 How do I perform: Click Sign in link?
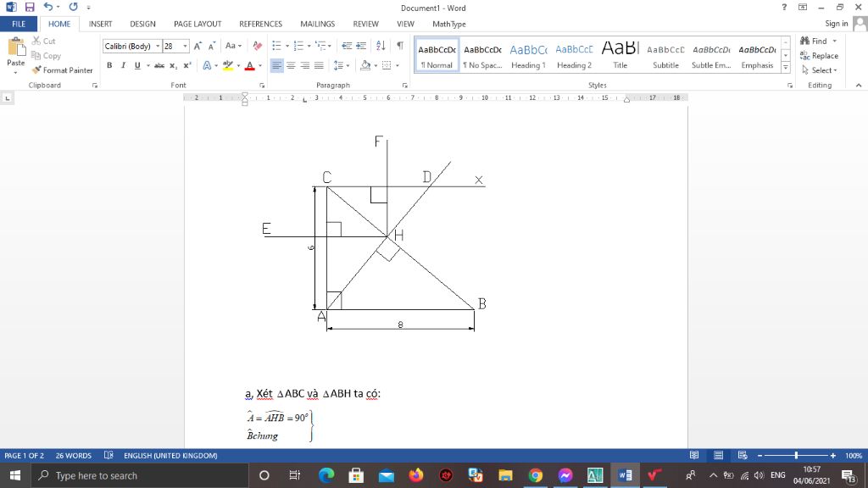[x=837, y=23]
